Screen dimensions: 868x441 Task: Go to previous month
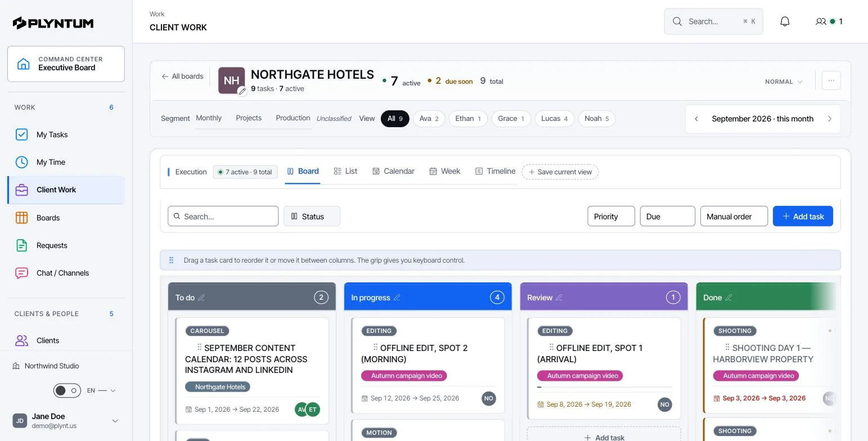[x=696, y=119]
